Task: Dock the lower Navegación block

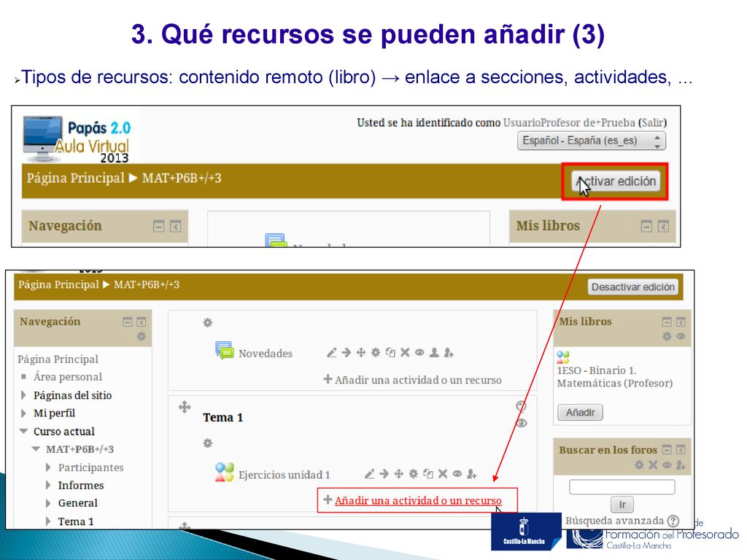Action: (142, 322)
